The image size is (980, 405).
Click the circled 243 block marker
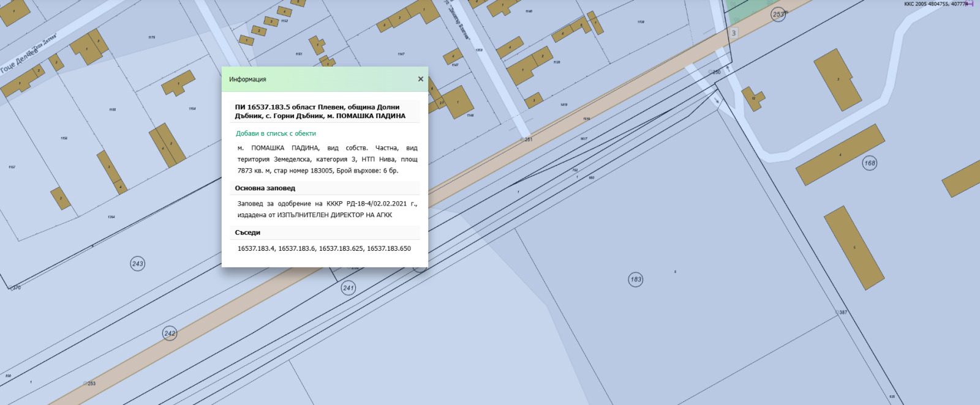[x=138, y=264]
